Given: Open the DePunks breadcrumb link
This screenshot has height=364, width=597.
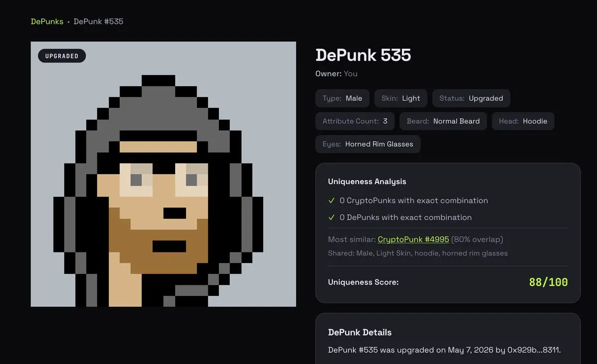Looking at the screenshot, I should click(47, 21).
